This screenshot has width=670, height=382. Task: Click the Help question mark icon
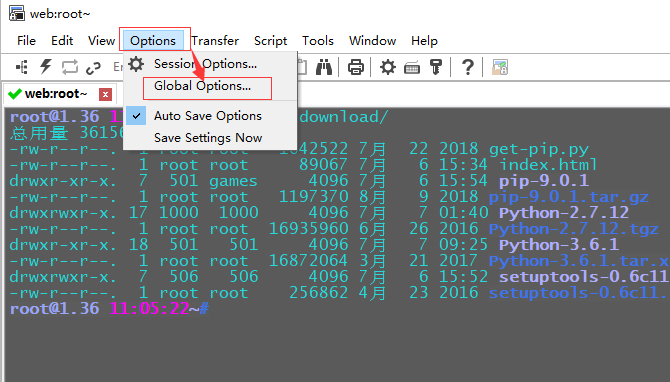(x=468, y=67)
